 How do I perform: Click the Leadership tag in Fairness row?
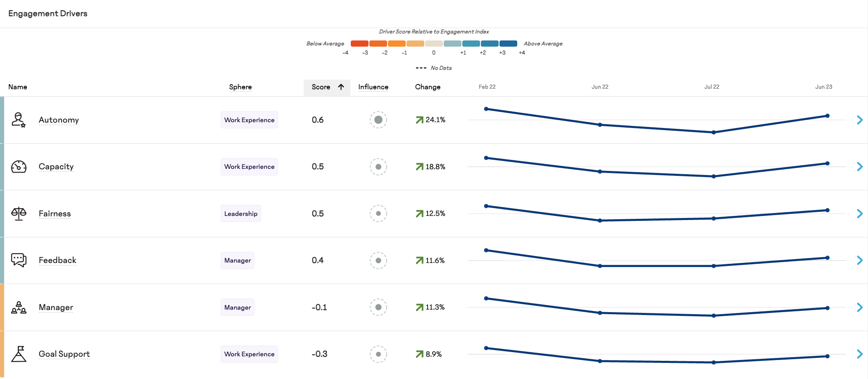(x=241, y=213)
